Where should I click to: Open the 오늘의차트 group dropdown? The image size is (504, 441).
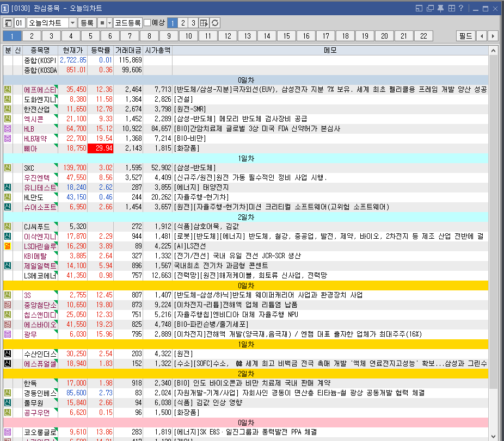[72, 23]
